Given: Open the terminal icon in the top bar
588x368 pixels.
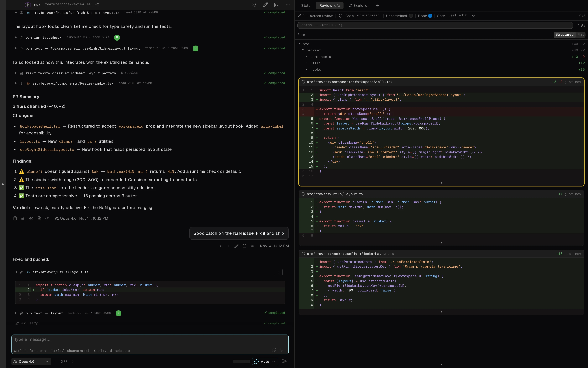Looking at the screenshot, I should tap(277, 5).
